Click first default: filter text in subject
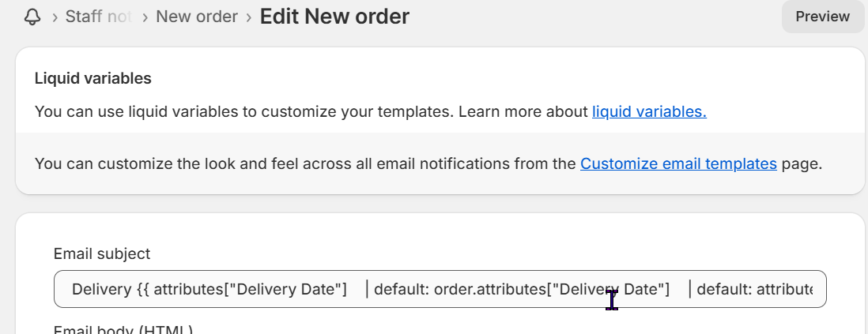 (402, 289)
